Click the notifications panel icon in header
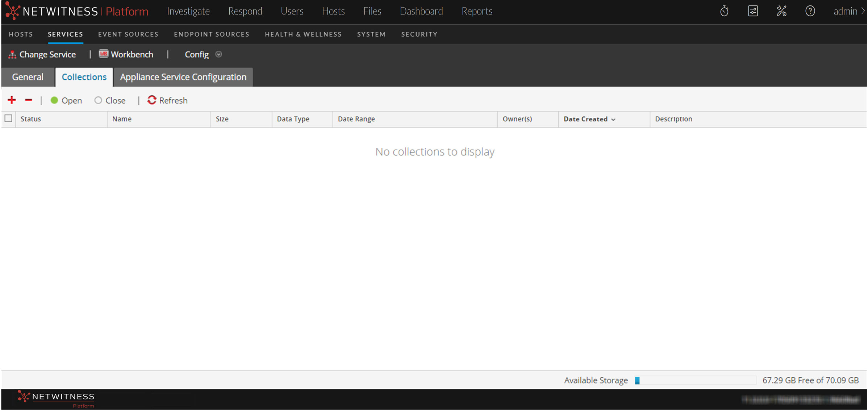 point(753,11)
